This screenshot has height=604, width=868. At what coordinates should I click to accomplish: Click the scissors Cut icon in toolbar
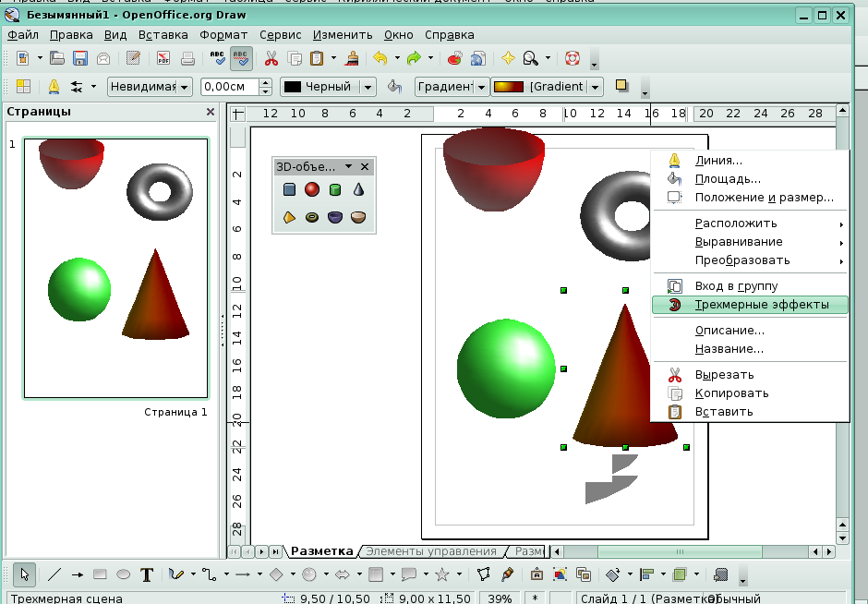coord(271,58)
